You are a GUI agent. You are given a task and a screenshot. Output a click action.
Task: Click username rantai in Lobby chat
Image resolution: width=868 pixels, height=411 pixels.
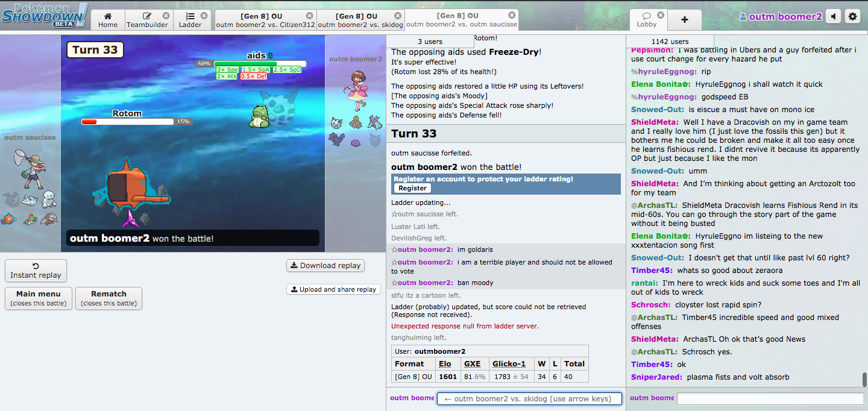pyautogui.click(x=645, y=283)
